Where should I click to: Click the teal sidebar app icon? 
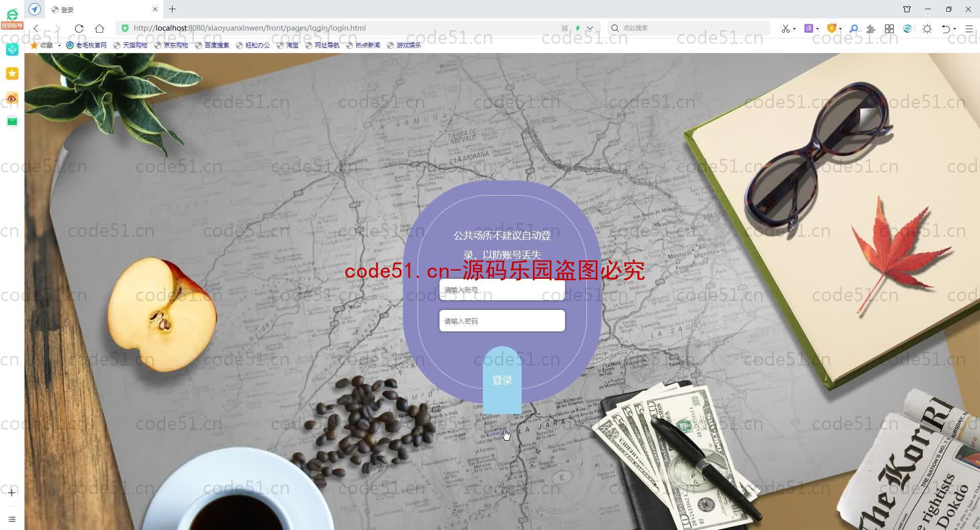[12, 49]
